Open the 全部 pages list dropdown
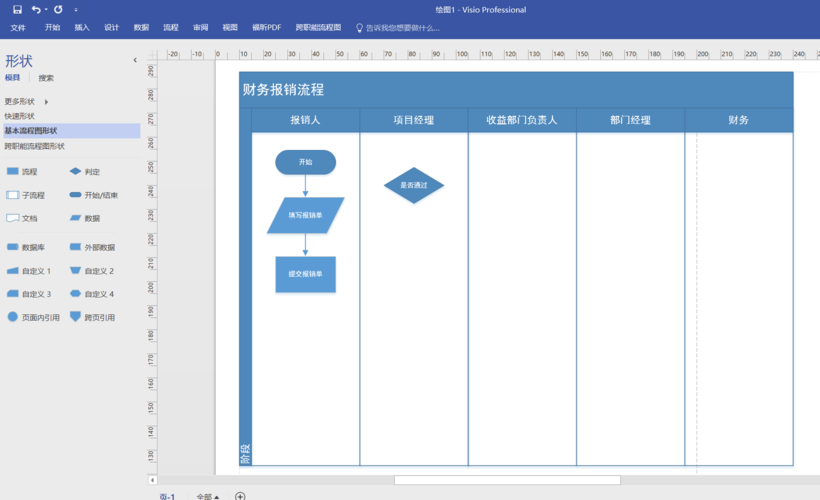This screenshot has height=500, width=820. coord(208,496)
